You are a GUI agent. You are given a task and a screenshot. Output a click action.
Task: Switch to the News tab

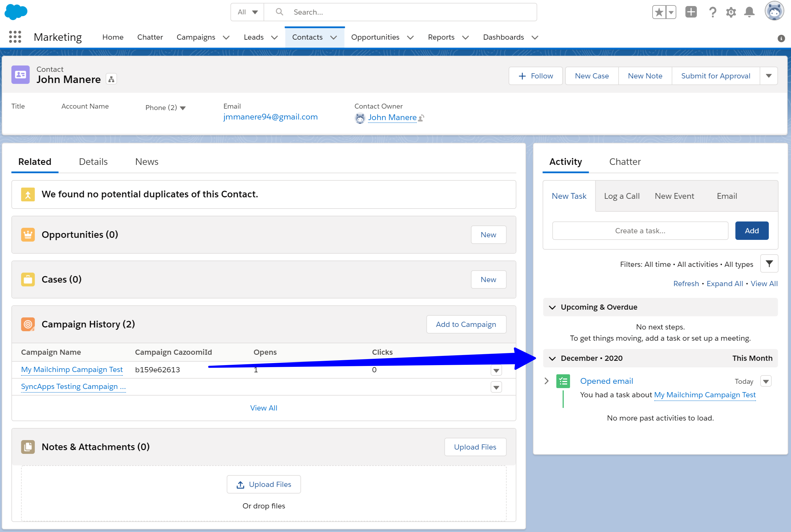point(147,161)
